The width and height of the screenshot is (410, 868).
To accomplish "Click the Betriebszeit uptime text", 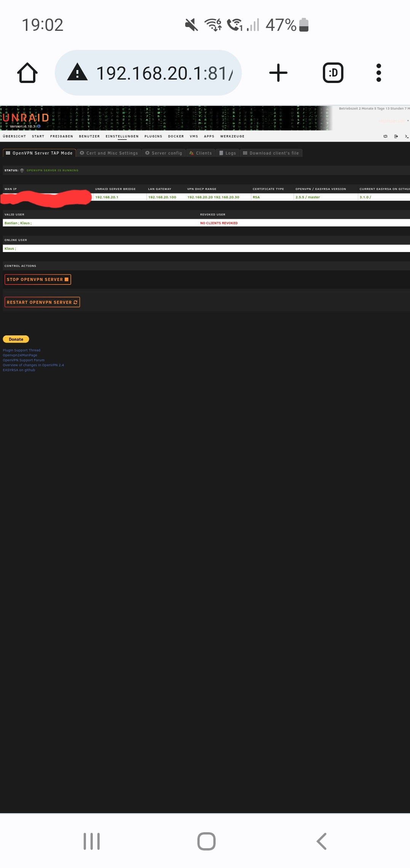I will [374, 108].
